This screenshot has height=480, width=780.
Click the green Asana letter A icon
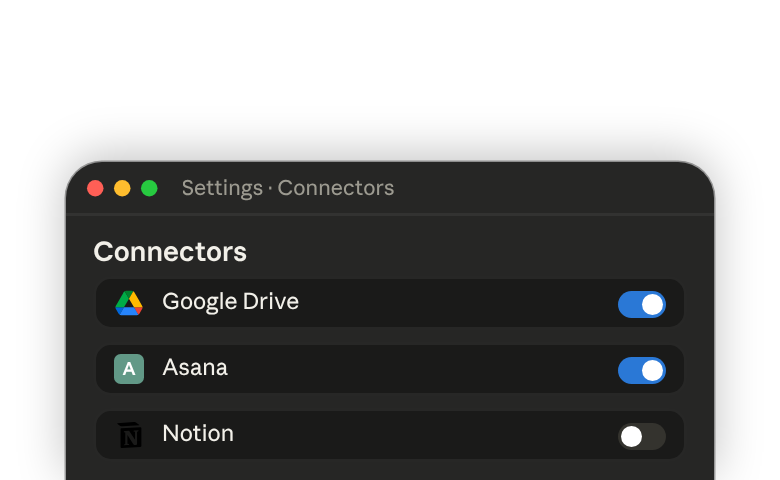129,369
